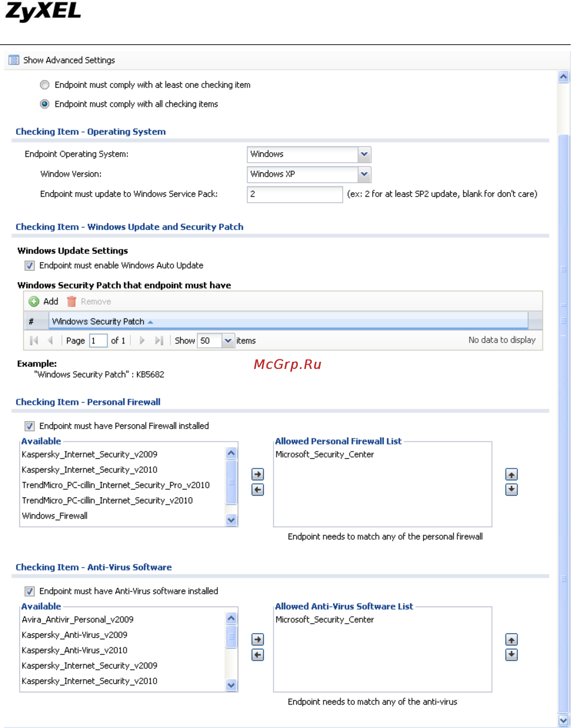Select Kaspersky_Internet_Security_v2009 in firewall list
The height and width of the screenshot is (728, 571).
click(x=90, y=455)
